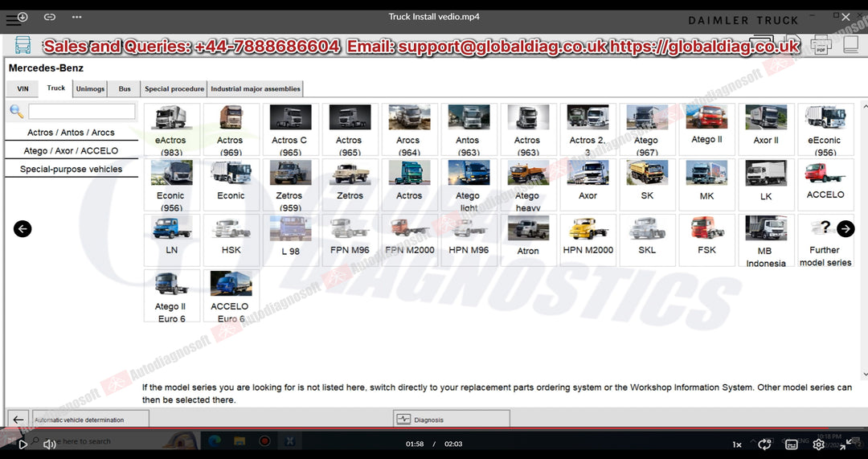868x459 pixels.
Task: Click Automatic vehicle determination button
Action: tap(91, 420)
